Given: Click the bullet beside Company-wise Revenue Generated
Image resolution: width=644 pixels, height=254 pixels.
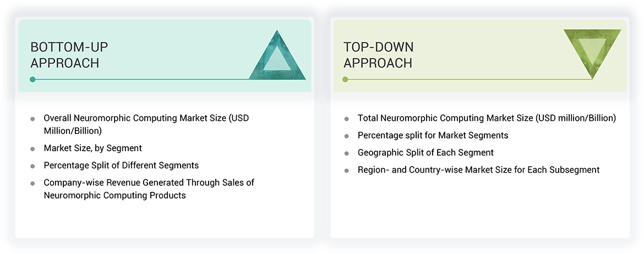Looking at the screenshot, I should (x=33, y=183).
